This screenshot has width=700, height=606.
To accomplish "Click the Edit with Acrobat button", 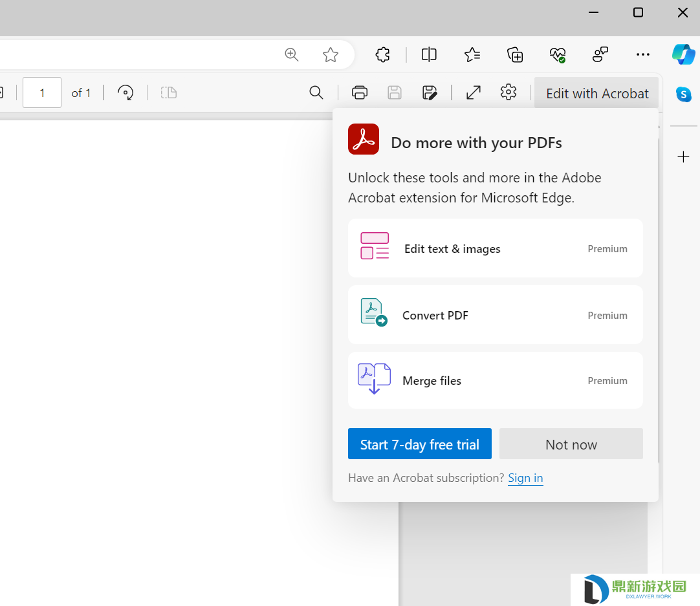I will tap(597, 93).
